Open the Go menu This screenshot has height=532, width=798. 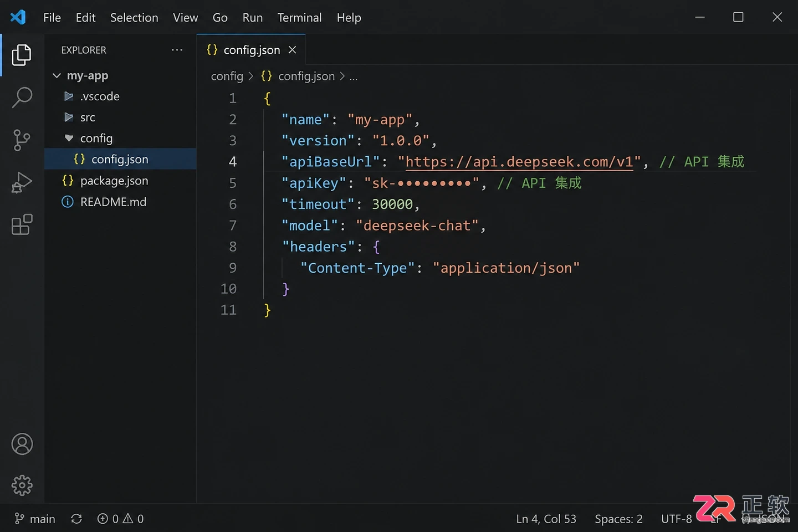click(220, 18)
